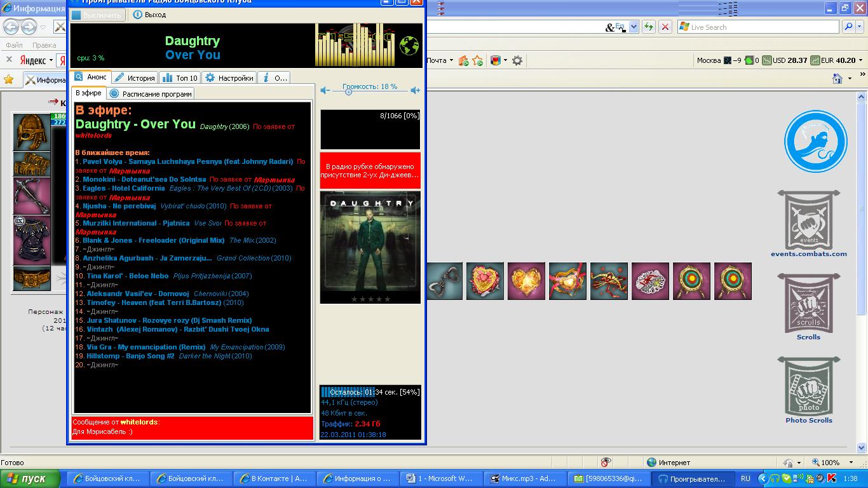This screenshot has height=488, width=868.
Task: Open the Live Search options dropdown arrow
Action: pyautogui.click(x=861, y=27)
